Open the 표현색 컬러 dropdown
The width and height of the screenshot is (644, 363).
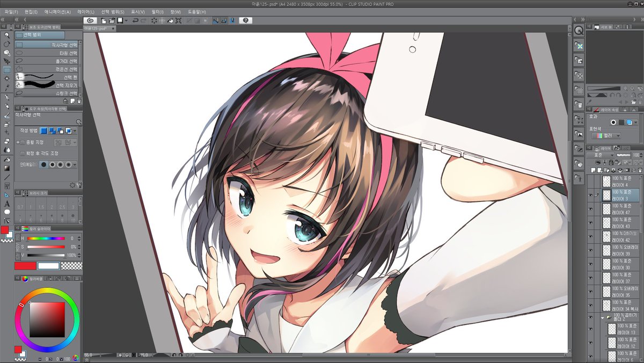[605, 136]
